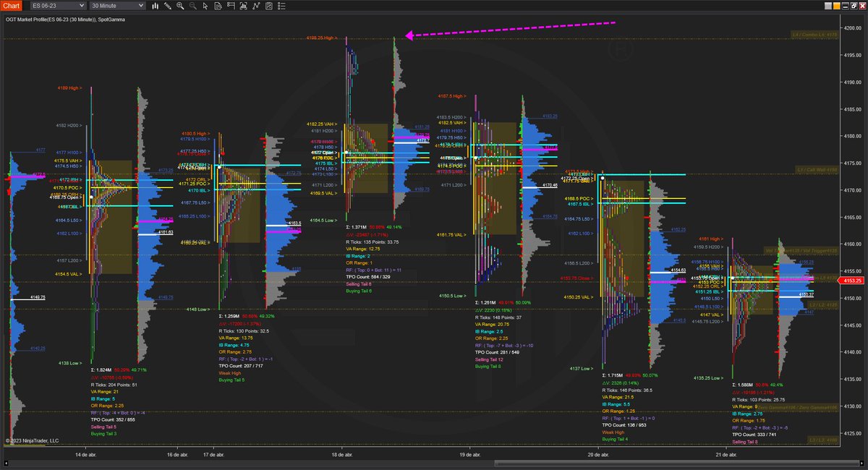Click the orange interval link square
The image size is (868, 470).
[x=837, y=6]
